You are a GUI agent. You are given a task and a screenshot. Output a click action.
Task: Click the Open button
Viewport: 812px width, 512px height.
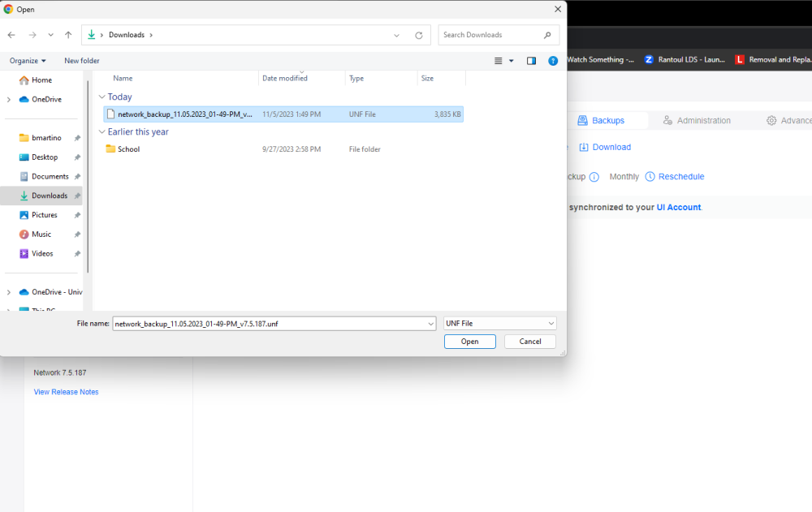(x=469, y=342)
